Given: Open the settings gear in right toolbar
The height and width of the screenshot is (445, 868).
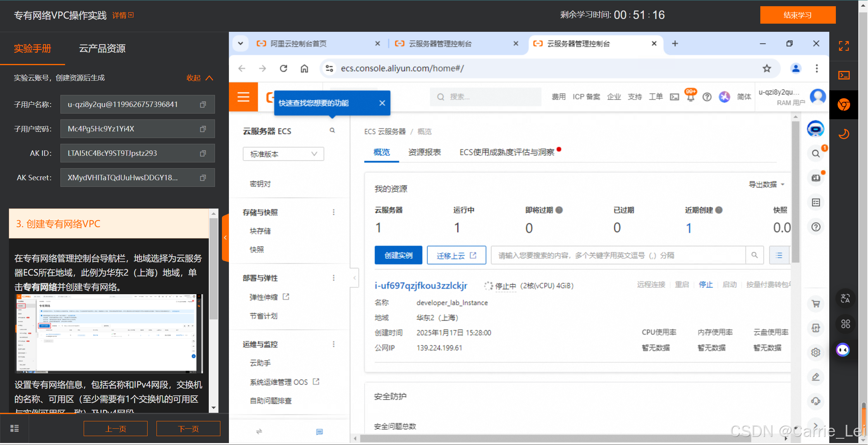Looking at the screenshot, I should point(816,352).
